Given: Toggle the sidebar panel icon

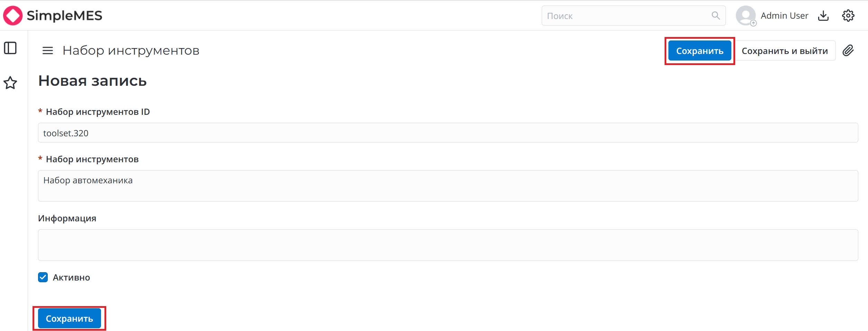Looking at the screenshot, I should point(10,48).
